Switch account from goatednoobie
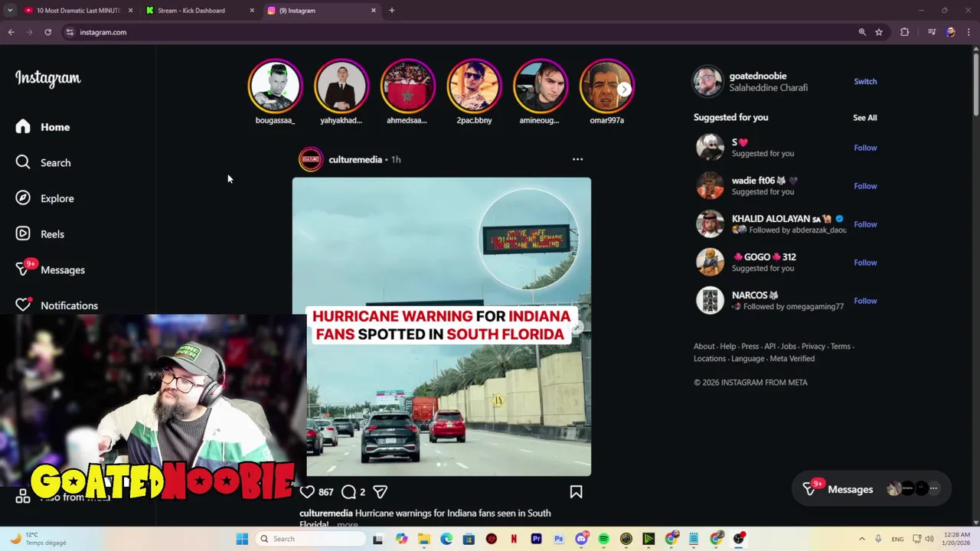 coord(865,81)
